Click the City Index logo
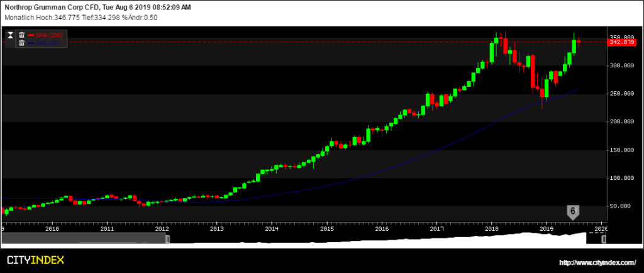This screenshot has height=273, width=644. (x=35, y=260)
